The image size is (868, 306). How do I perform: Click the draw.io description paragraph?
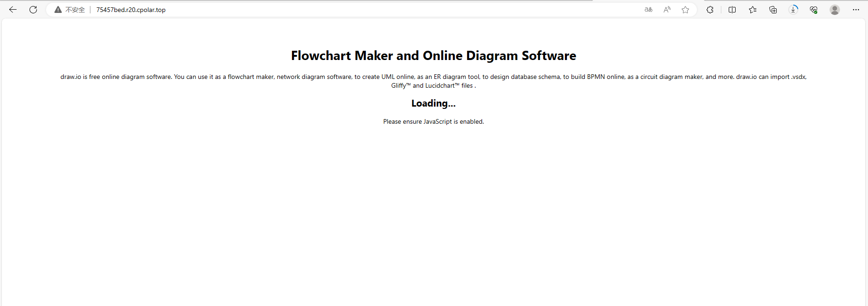tap(434, 81)
